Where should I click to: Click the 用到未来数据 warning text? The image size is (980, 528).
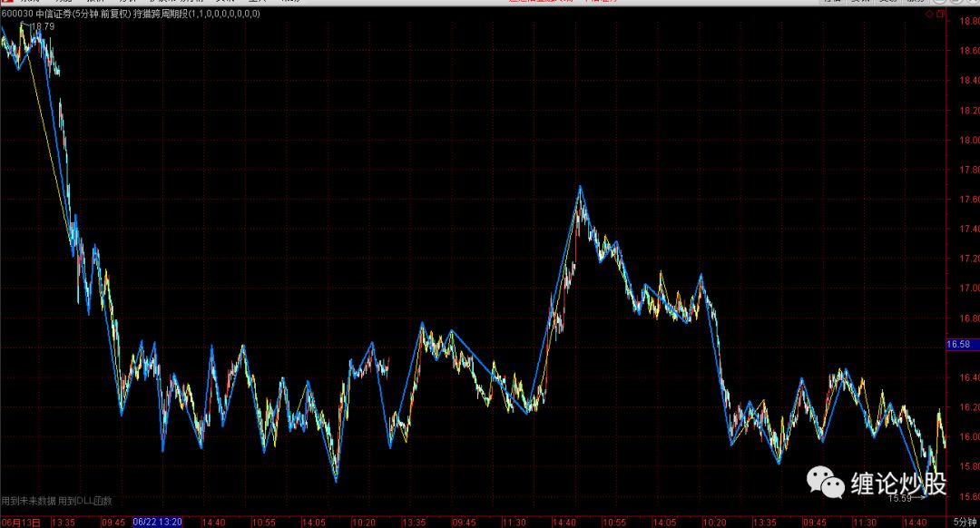click(29, 501)
